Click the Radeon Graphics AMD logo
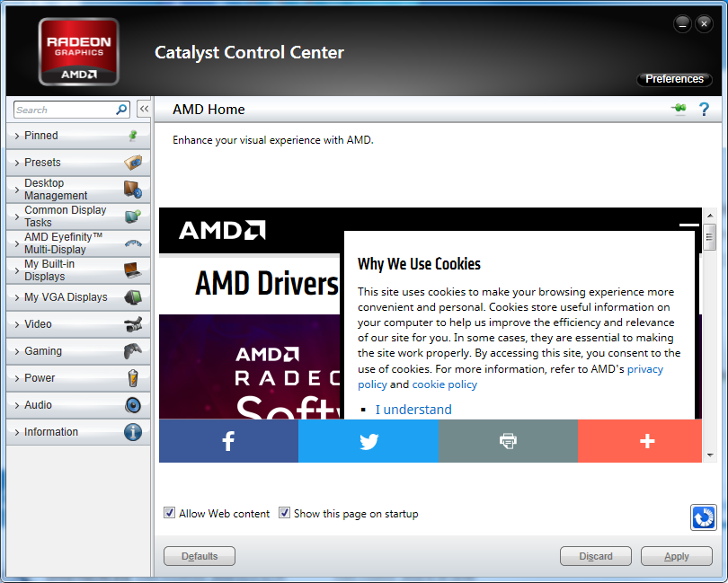This screenshot has height=583, width=728. 79,51
